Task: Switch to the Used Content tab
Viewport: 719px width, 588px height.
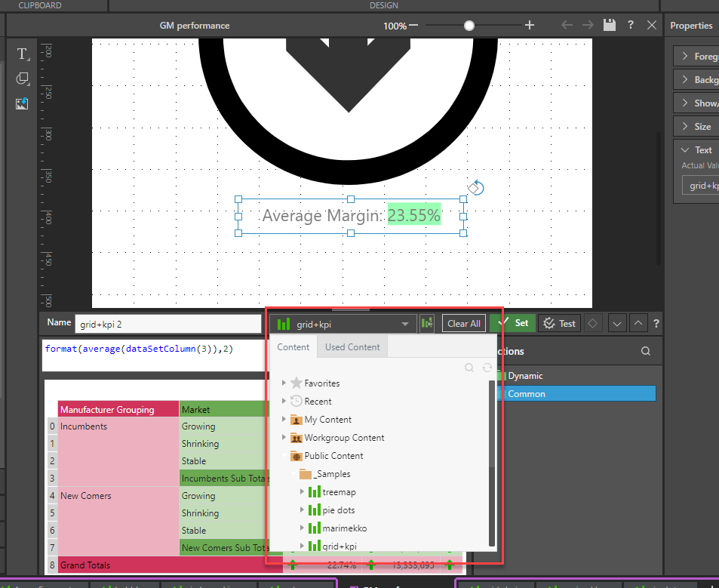Action: (352, 347)
